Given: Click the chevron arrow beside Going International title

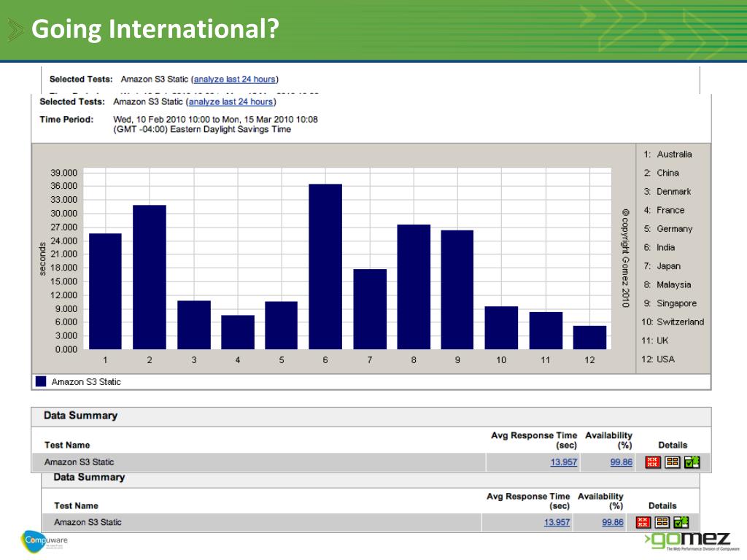Looking at the screenshot, I should pos(15,30).
